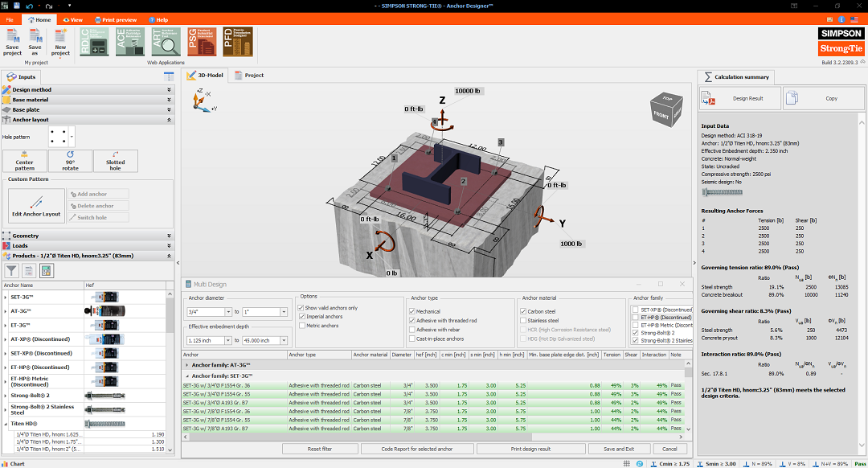Viewport: 868px width, 468px height.
Task: Open the RDLC web application icon
Action: [x=94, y=42]
